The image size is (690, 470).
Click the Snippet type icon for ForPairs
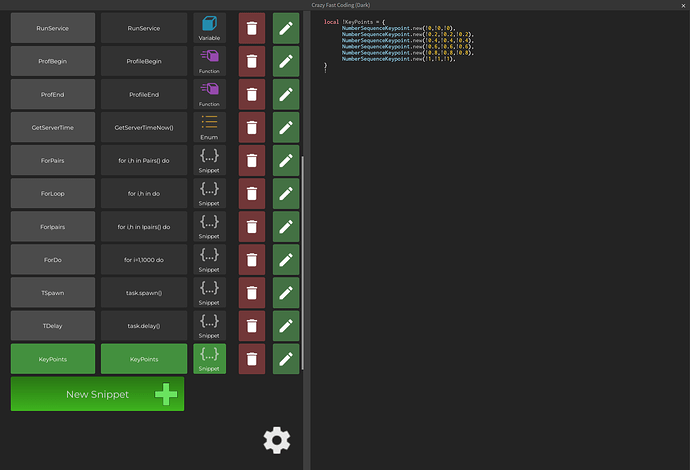[209, 160]
